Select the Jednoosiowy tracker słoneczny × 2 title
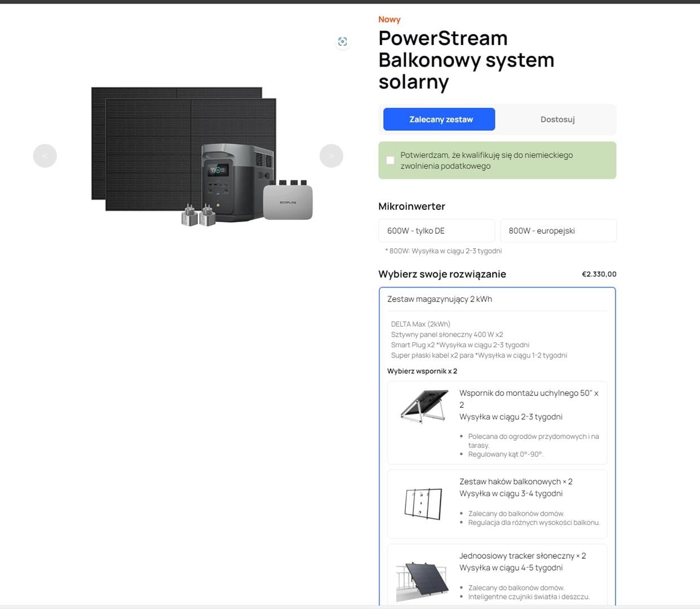Screen dimensions: 700x609 click(522, 556)
